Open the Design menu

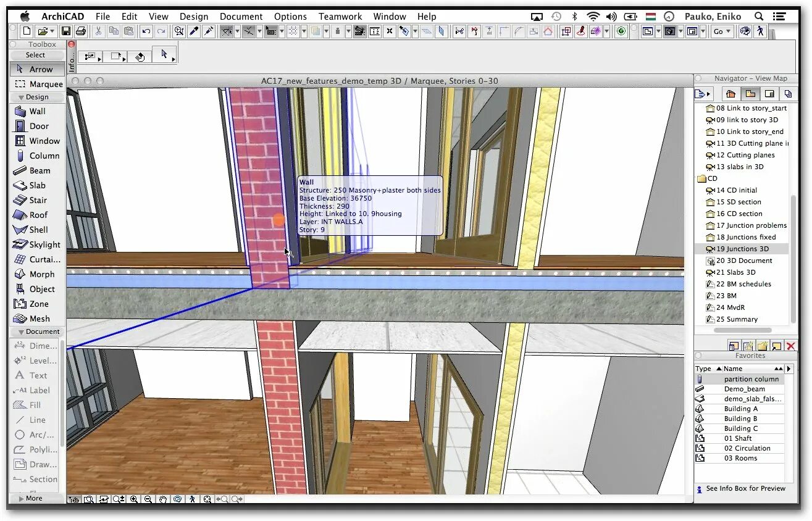tap(194, 17)
